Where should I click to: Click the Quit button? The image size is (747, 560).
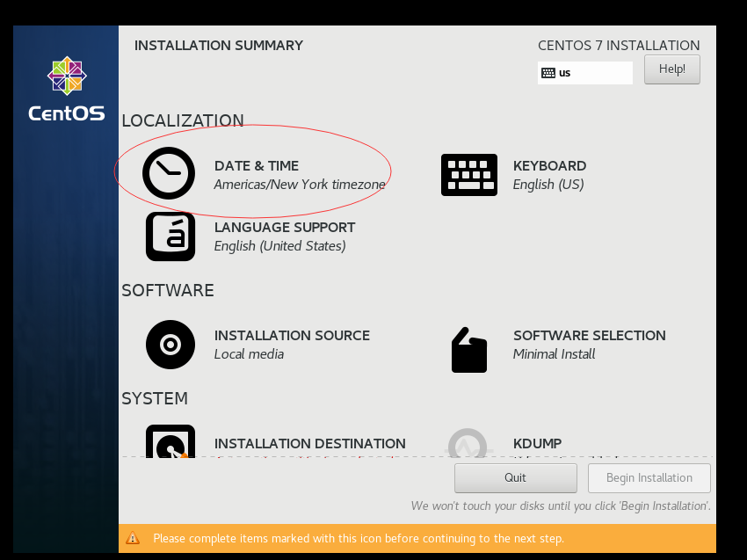click(516, 478)
